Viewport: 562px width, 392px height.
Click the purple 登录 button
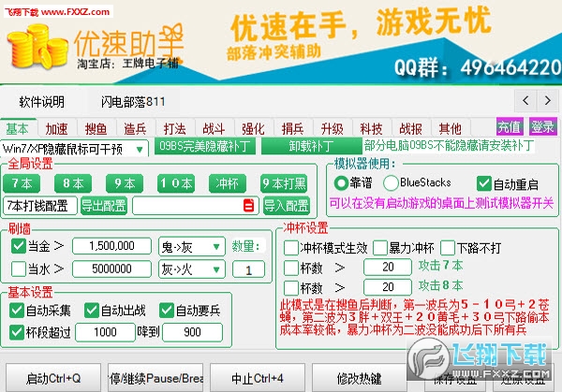tap(542, 126)
